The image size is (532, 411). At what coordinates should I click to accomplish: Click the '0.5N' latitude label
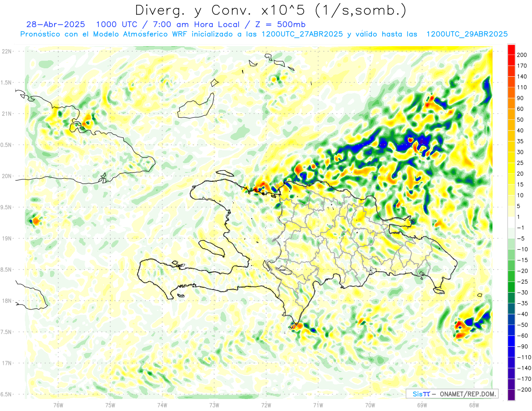click(7, 145)
